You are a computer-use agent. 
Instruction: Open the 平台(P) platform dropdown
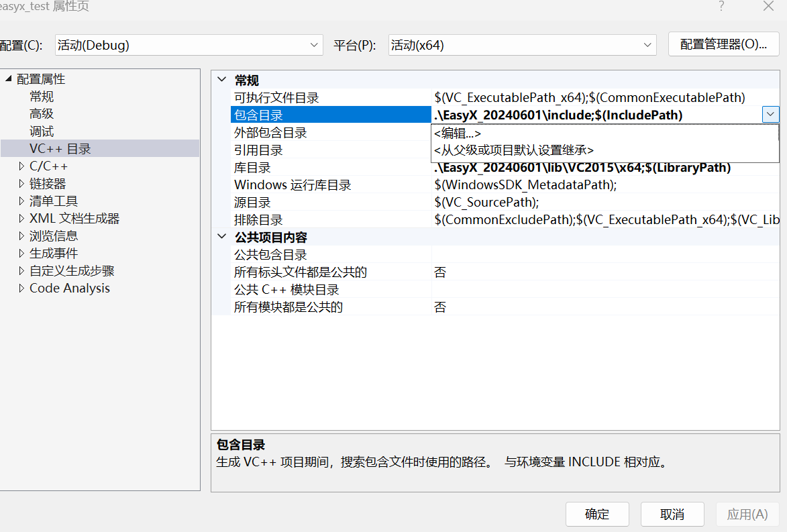tap(522, 45)
